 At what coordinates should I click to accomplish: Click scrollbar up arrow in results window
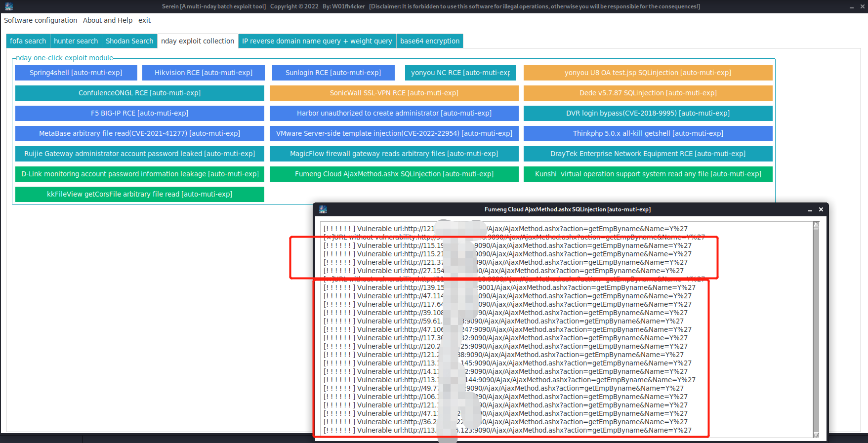coord(816,225)
